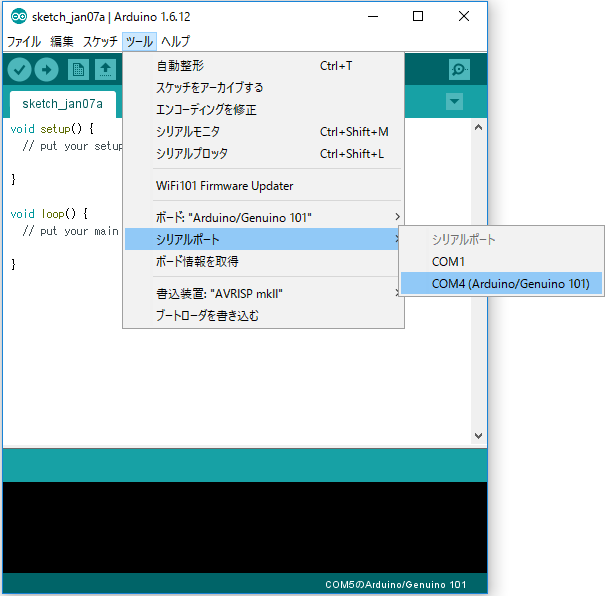
Task: Open the スケッチ menu
Action: click(x=100, y=41)
